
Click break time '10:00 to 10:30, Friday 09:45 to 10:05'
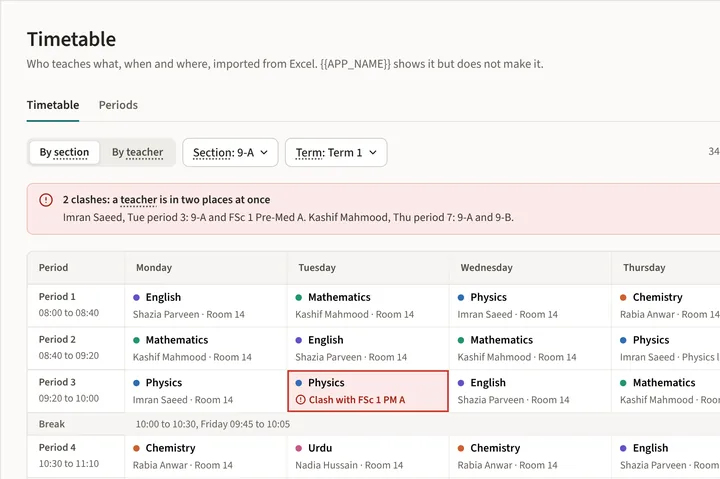(213, 424)
